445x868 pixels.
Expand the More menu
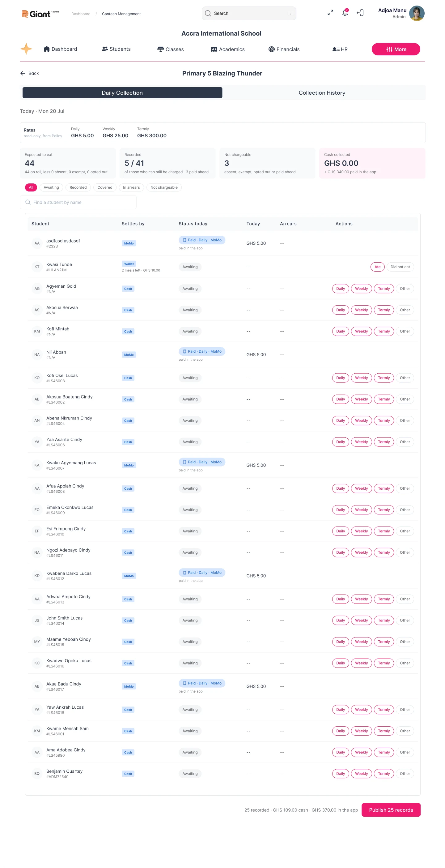point(396,49)
